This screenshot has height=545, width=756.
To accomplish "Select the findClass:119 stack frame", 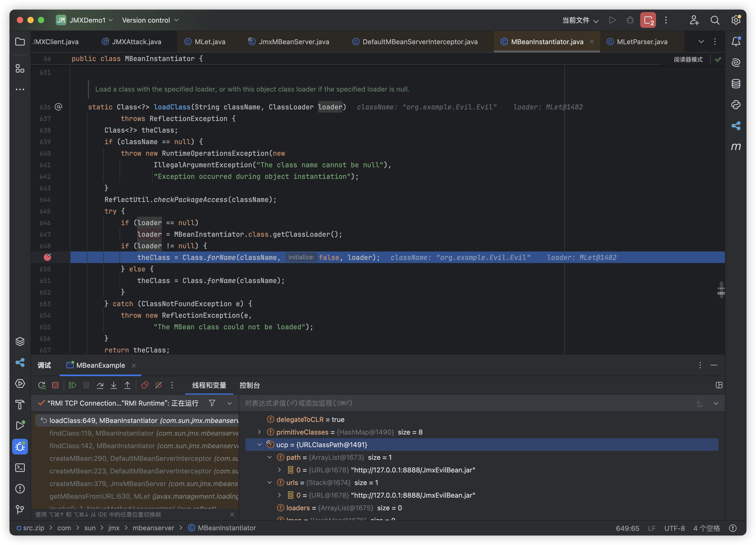I will [x=137, y=433].
